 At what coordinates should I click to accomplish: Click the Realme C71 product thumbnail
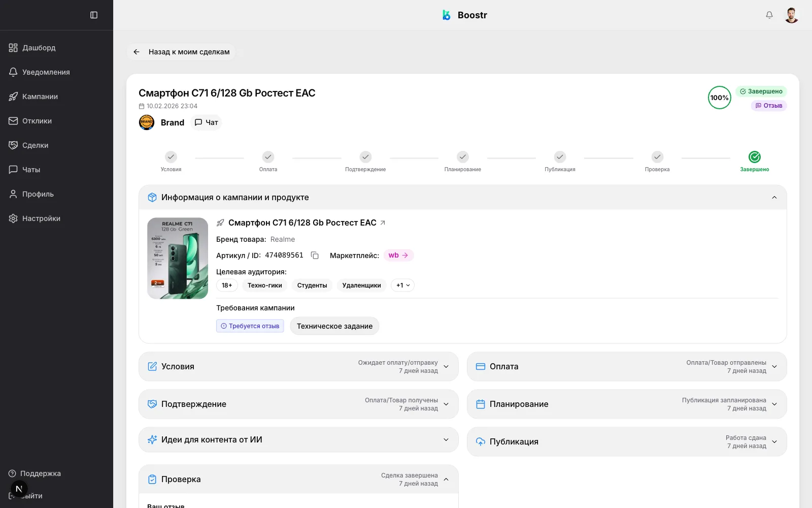click(178, 258)
